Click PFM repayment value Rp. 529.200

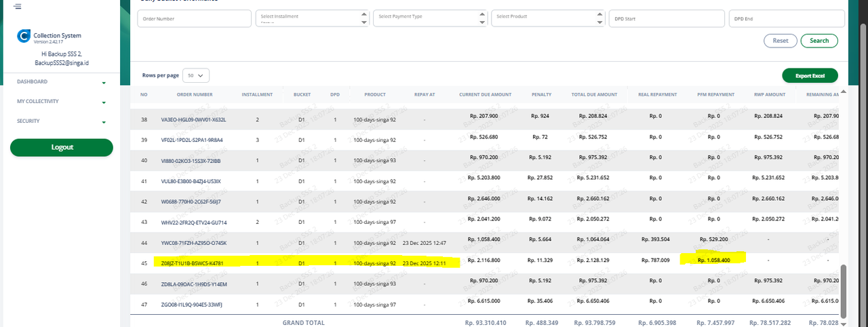pos(715,239)
